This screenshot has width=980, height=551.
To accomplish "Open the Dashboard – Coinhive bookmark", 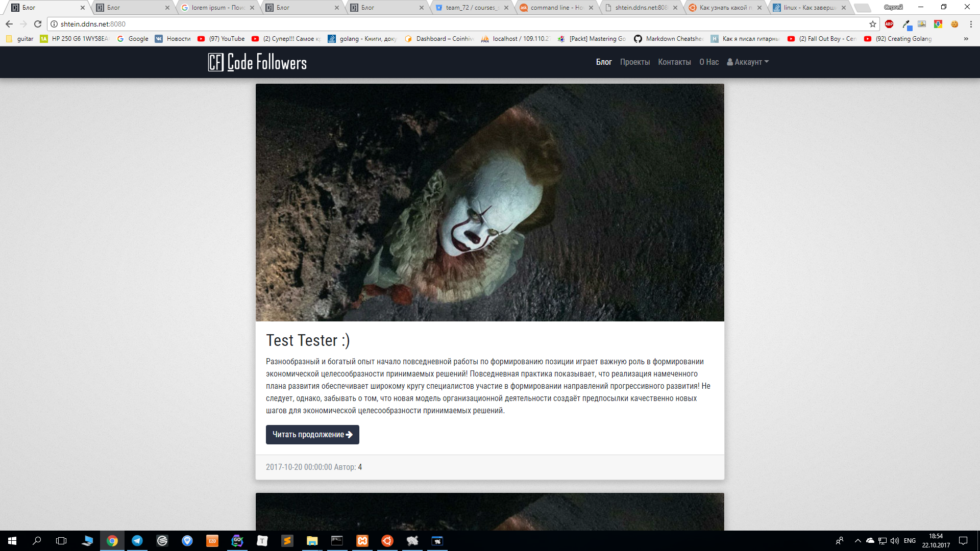I will click(x=439, y=39).
